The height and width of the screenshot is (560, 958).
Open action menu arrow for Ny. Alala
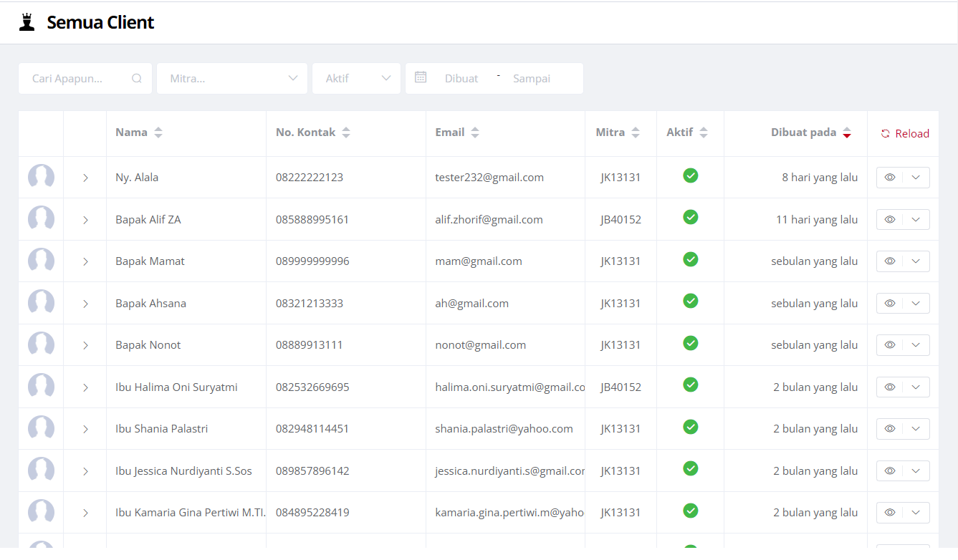pos(916,178)
